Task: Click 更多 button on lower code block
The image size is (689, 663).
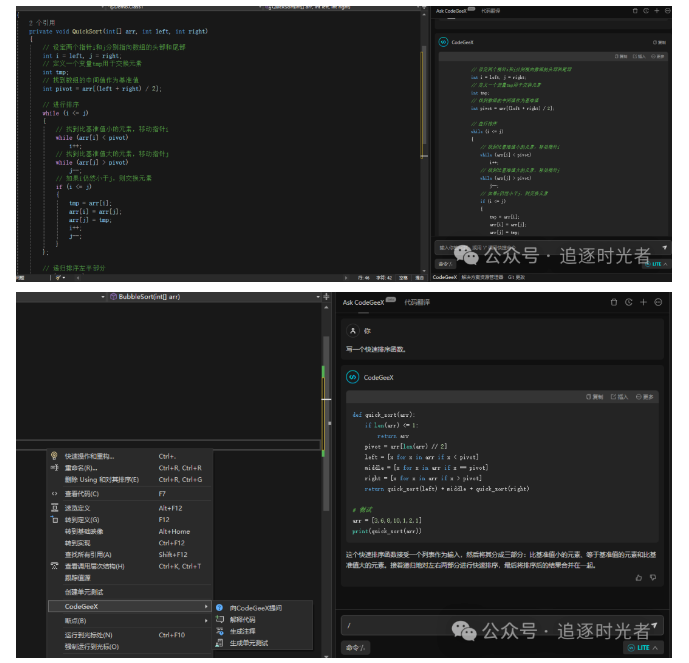Action: pyautogui.click(x=645, y=397)
